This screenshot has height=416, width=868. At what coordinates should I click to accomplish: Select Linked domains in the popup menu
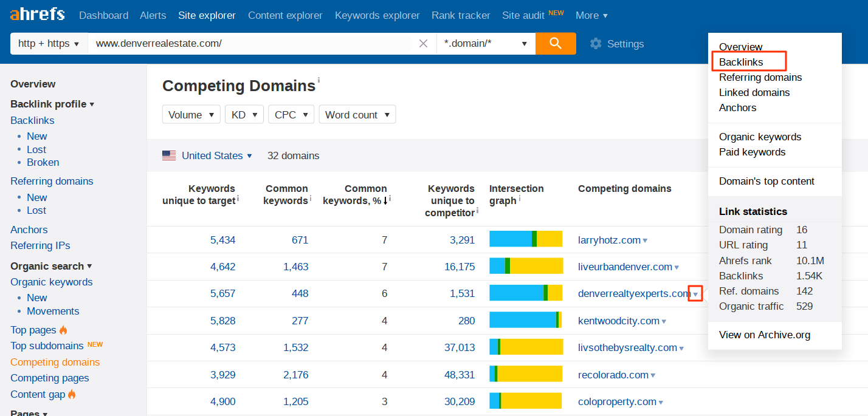pos(754,92)
